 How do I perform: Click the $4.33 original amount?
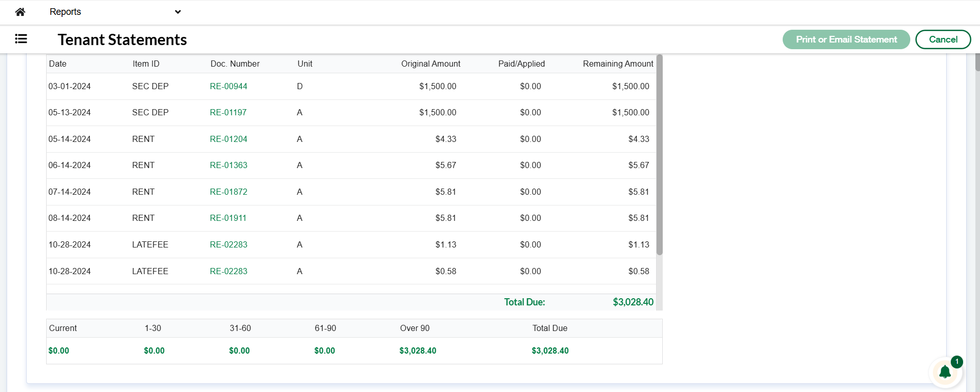[445, 139]
